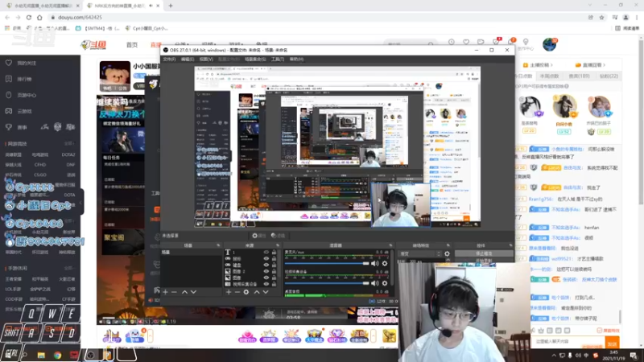
Task: Expand 主播投稿 arrow link
Action: (x=538, y=65)
